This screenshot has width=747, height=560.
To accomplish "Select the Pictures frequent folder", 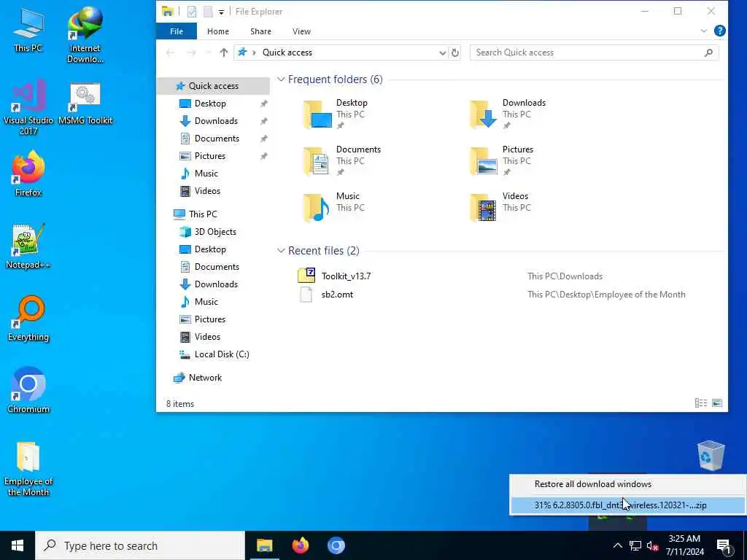I will pos(501,161).
